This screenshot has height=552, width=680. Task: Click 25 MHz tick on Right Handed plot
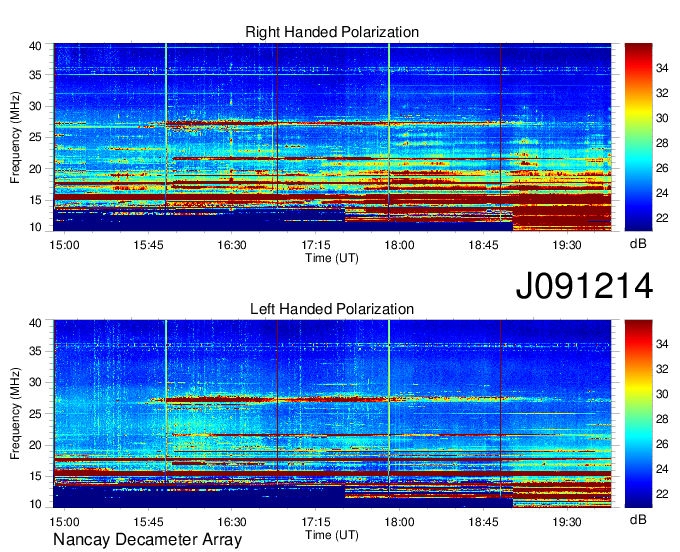[36, 137]
